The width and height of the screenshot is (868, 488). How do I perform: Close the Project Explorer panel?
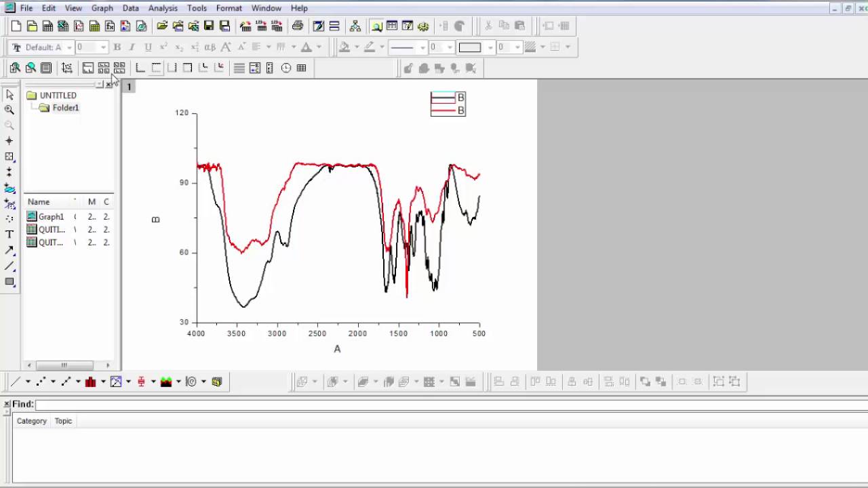click(108, 84)
